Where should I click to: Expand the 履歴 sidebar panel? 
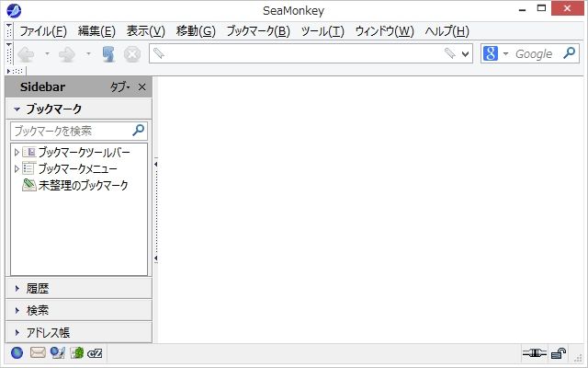tap(79, 288)
